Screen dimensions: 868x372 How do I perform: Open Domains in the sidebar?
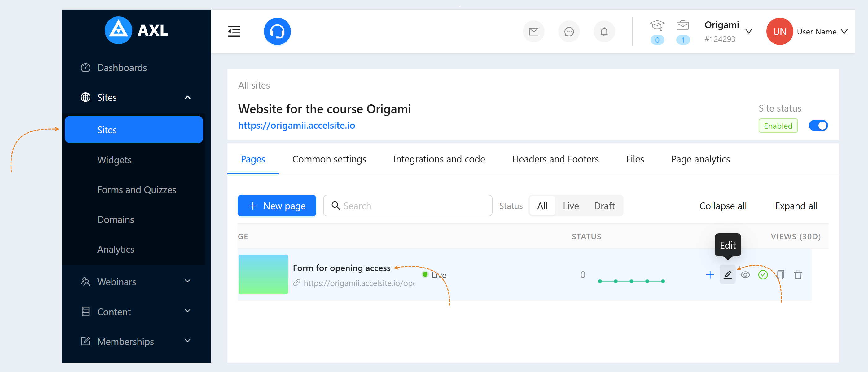[x=115, y=219]
